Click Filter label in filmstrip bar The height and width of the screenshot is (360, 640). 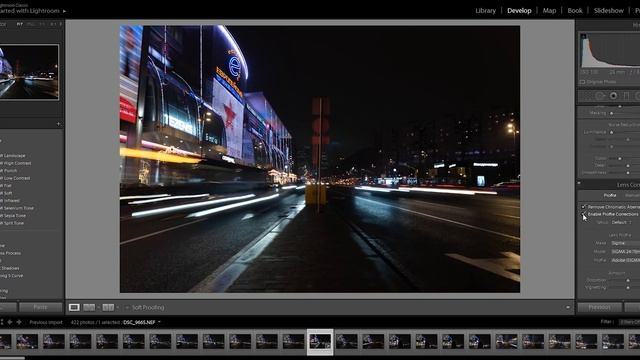[607, 322]
